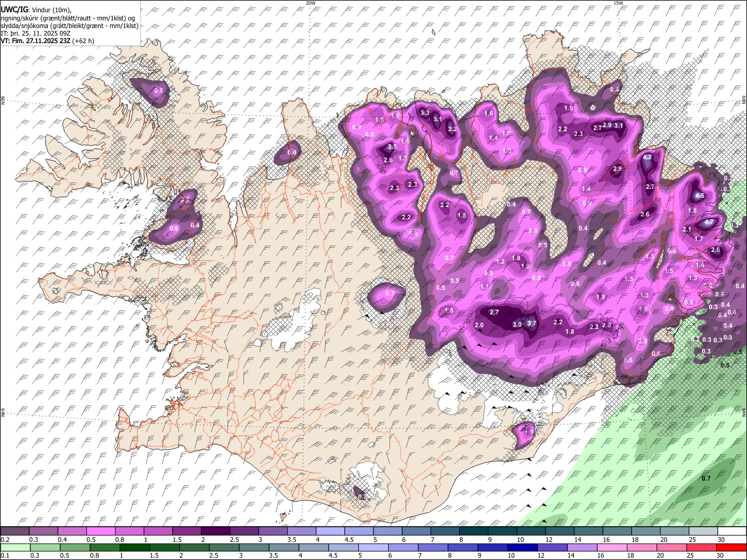The height and width of the screenshot is (560, 747).
Task: Click the 3.0 snowfall value on the map
Action: click(x=517, y=325)
